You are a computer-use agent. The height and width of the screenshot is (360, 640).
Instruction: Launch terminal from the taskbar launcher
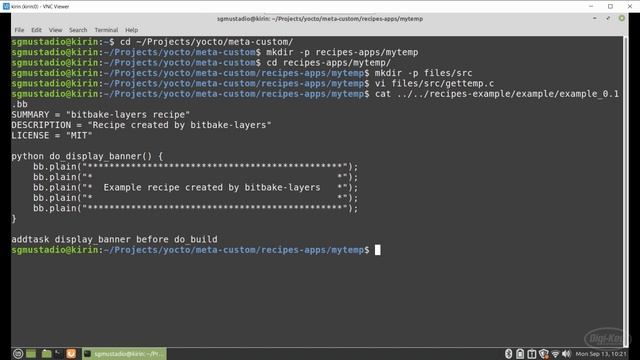point(58,354)
